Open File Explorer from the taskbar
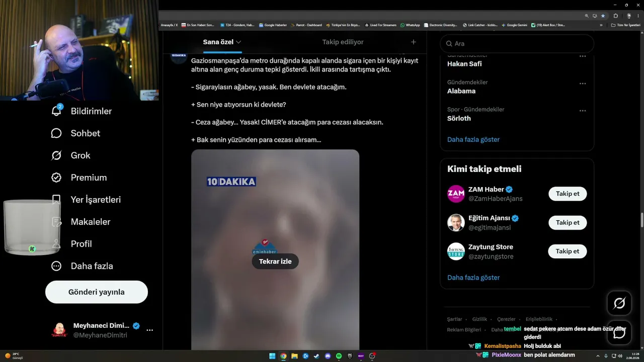The height and width of the screenshot is (362, 644). (294, 356)
